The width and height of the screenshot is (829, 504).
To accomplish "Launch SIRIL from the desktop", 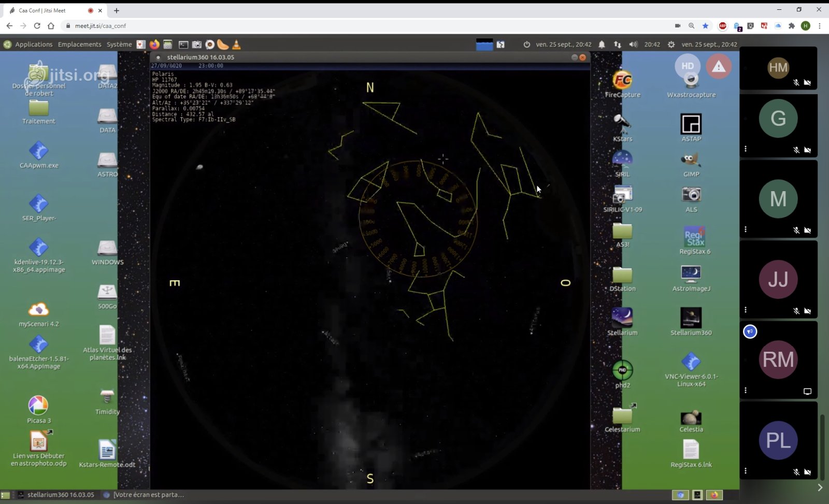I will click(622, 159).
